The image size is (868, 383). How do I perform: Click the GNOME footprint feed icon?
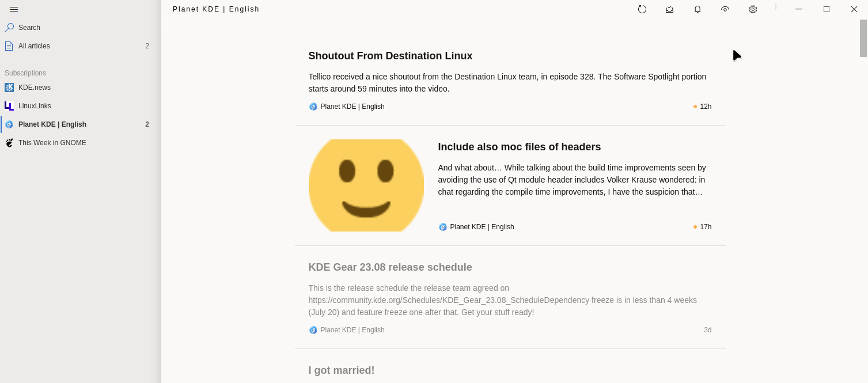pyautogui.click(x=9, y=143)
